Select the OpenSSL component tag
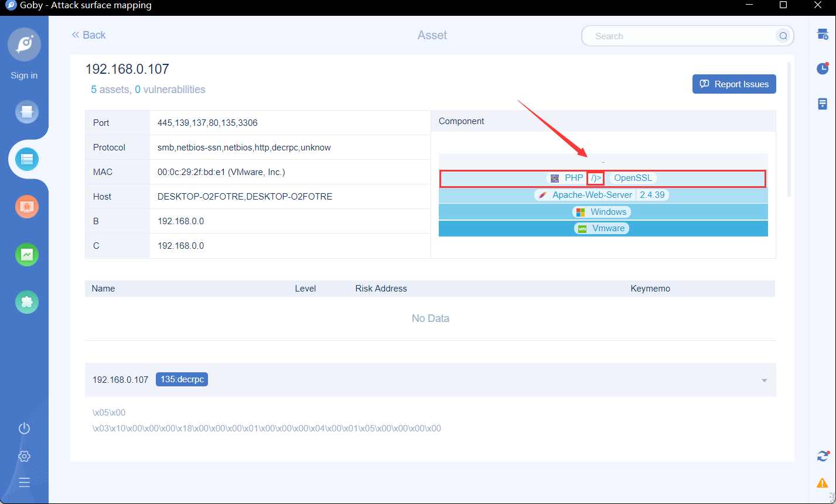 (x=633, y=178)
